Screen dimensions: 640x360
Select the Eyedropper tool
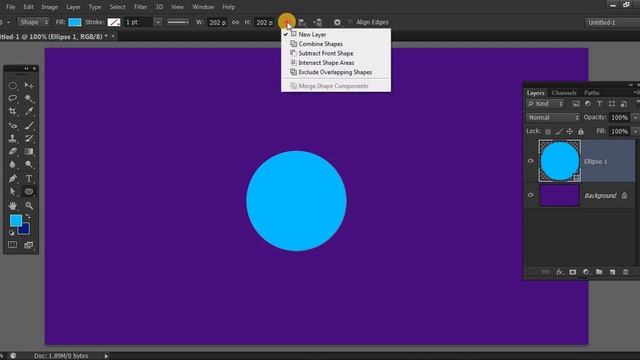pos(29,111)
